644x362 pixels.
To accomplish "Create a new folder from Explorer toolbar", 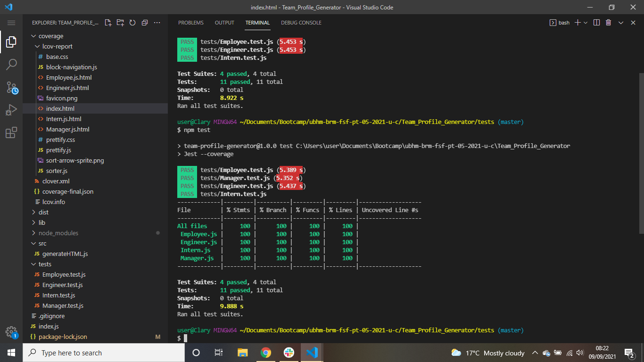I will (120, 22).
